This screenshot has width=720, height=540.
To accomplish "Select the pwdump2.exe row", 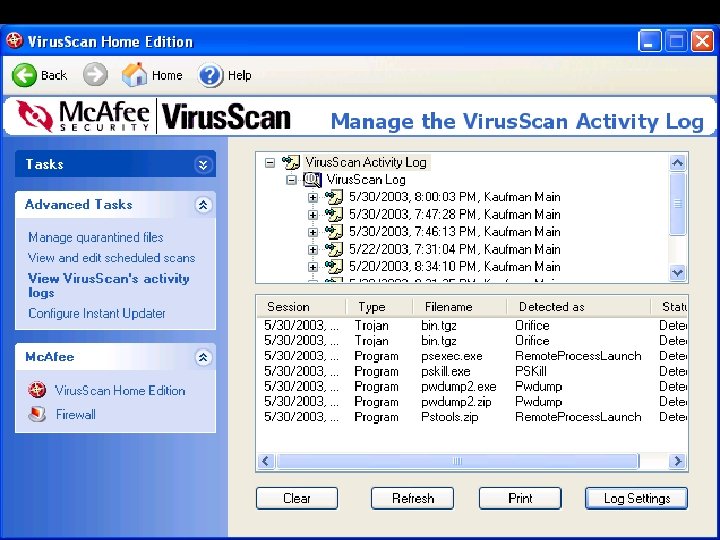I will (472, 386).
